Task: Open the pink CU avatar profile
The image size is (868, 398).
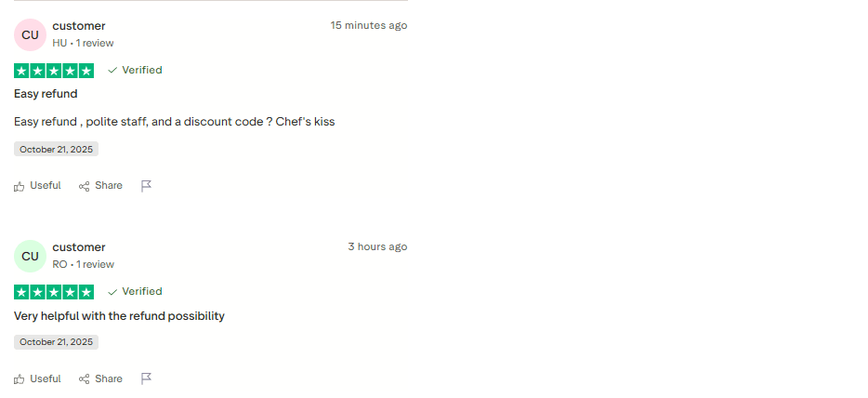Action: pos(30,35)
